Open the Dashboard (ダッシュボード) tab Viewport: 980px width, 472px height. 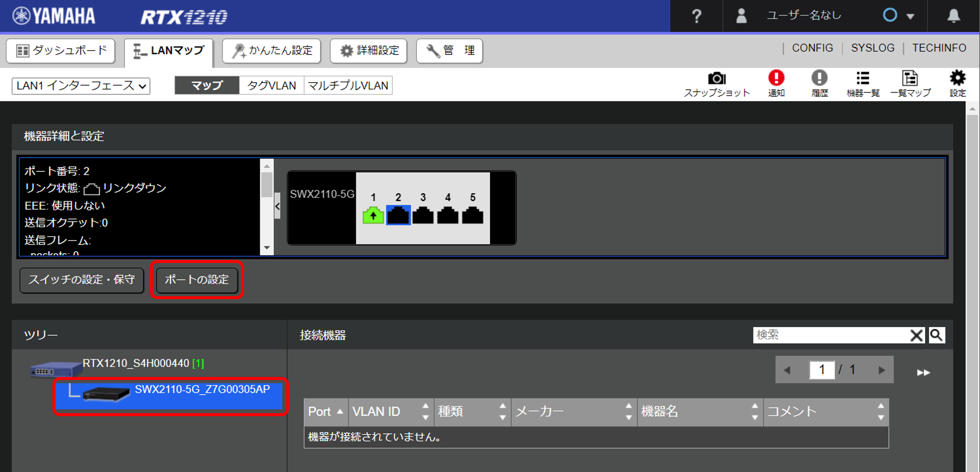point(61,50)
